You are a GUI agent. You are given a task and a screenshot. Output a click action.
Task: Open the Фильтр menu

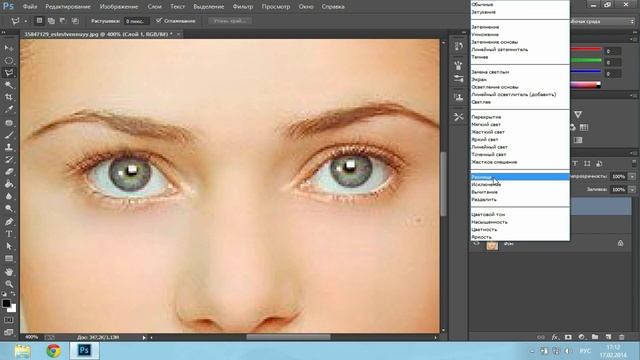click(x=242, y=7)
